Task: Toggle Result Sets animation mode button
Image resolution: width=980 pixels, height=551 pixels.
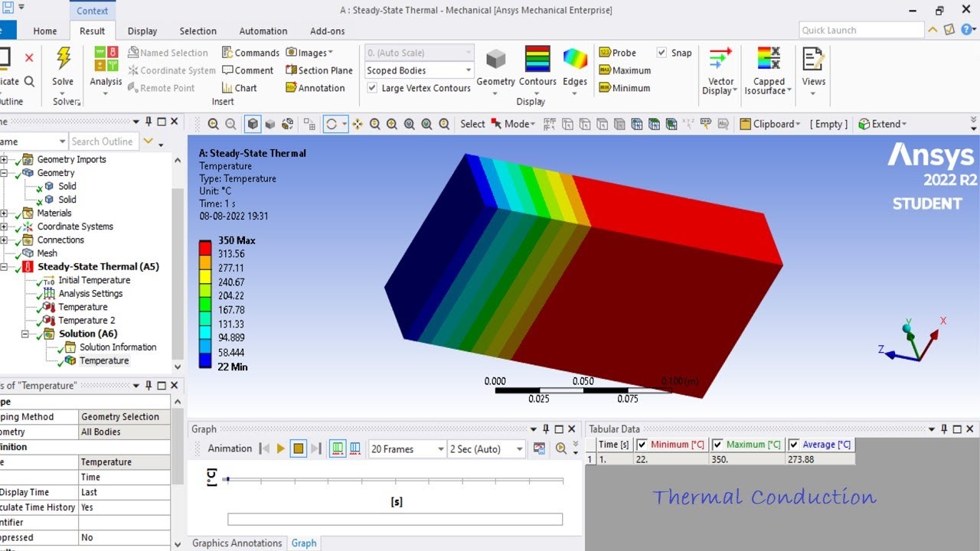Action: (355, 448)
